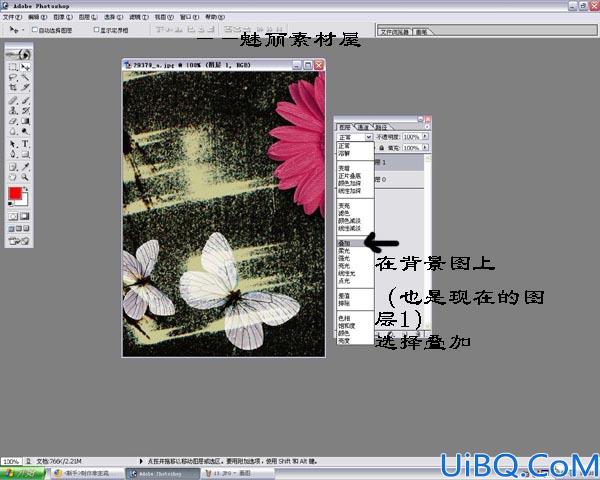
Task: Toggle 自动选择图层 checkbox
Action: click(34, 29)
